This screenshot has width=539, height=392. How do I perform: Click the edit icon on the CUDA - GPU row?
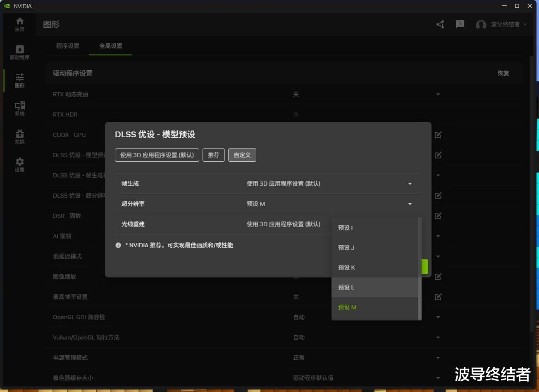pyautogui.click(x=438, y=135)
